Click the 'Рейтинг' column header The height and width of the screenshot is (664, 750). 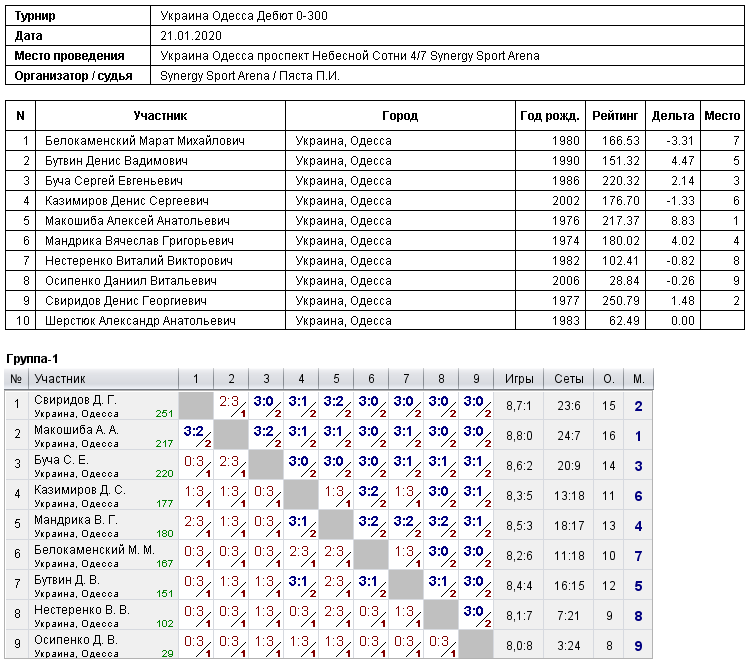[615, 116]
